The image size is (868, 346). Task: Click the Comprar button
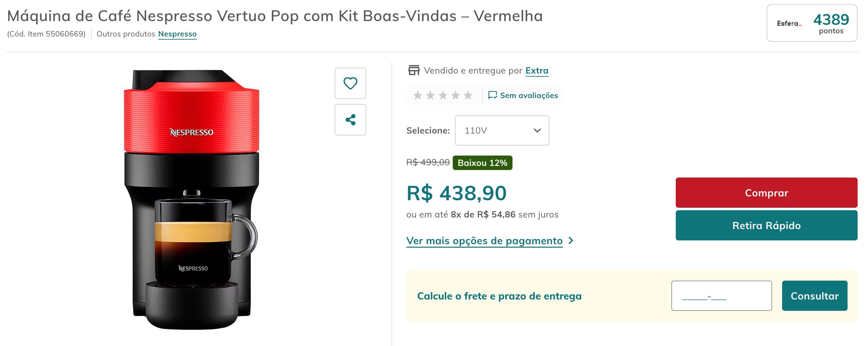coord(766,193)
